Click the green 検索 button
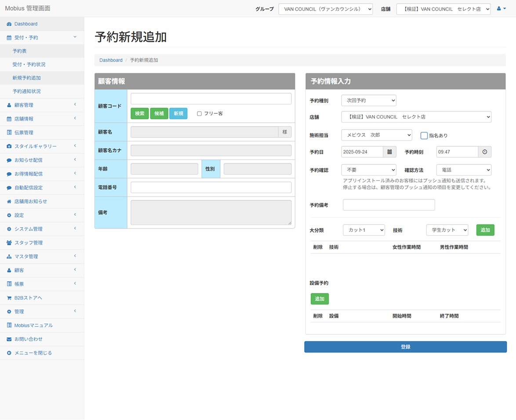Image resolution: width=516 pixels, height=420 pixels. click(140, 114)
